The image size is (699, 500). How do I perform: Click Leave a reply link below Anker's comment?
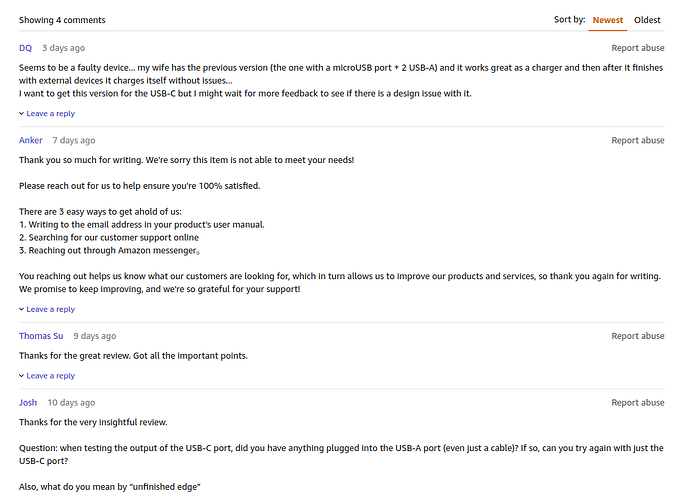pyautogui.click(x=50, y=309)
